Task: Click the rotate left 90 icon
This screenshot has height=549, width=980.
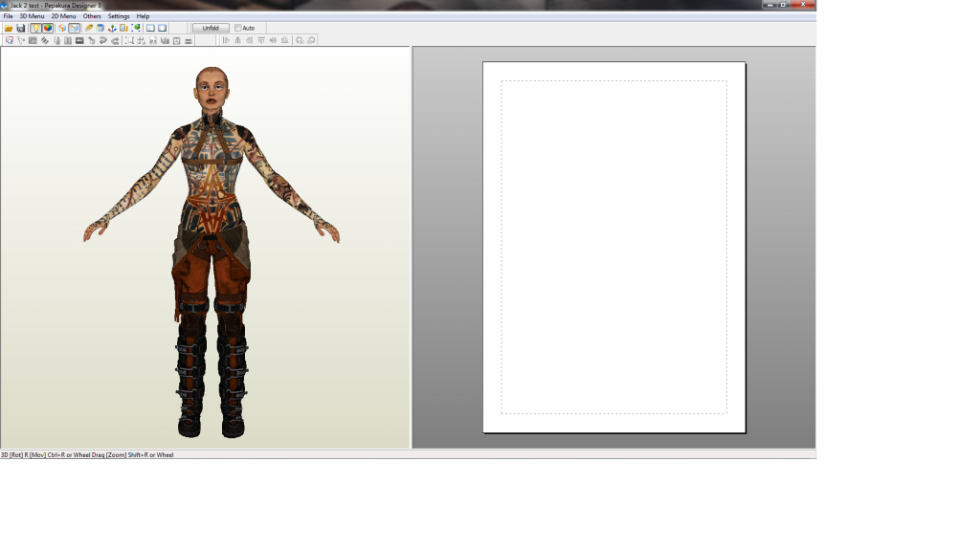Action: click(x=300, y=40)
